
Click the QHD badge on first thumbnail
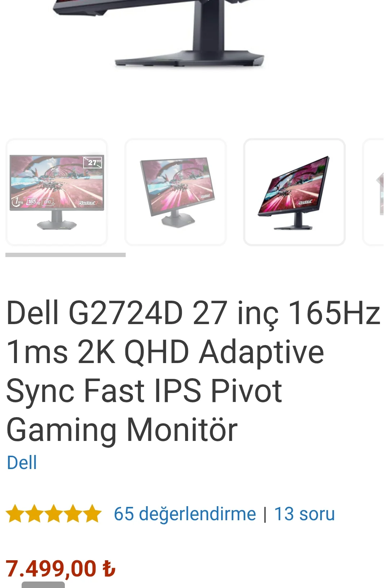[48, 202]
